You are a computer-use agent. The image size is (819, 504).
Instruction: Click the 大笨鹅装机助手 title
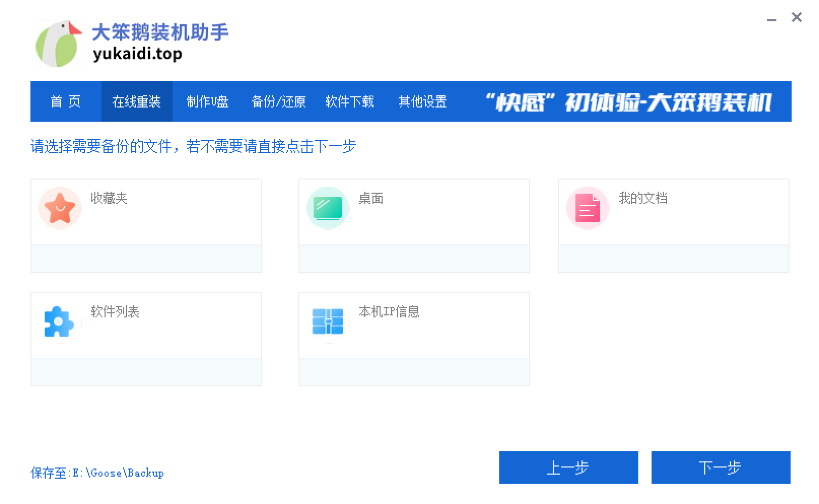point(160,32)
